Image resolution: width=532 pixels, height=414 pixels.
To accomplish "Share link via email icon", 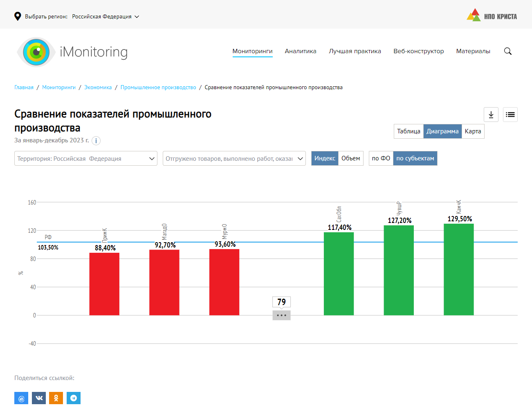I will tap(21, 398).
